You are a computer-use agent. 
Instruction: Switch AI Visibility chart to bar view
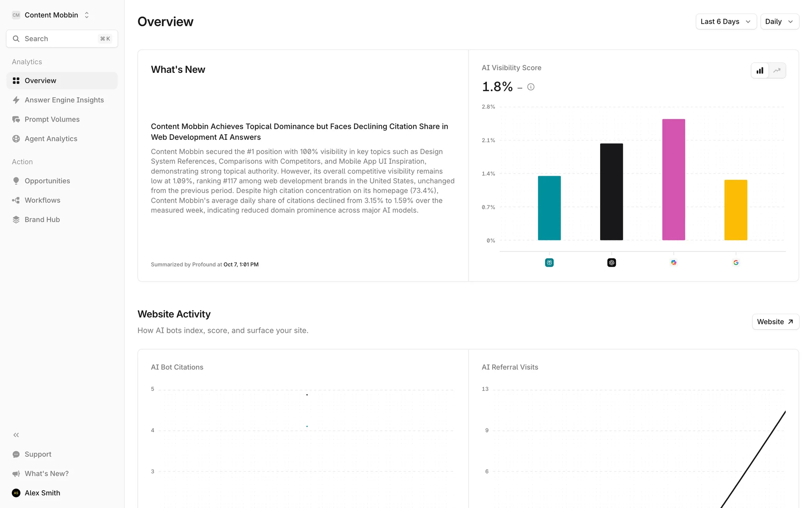[x=760, y=71]
